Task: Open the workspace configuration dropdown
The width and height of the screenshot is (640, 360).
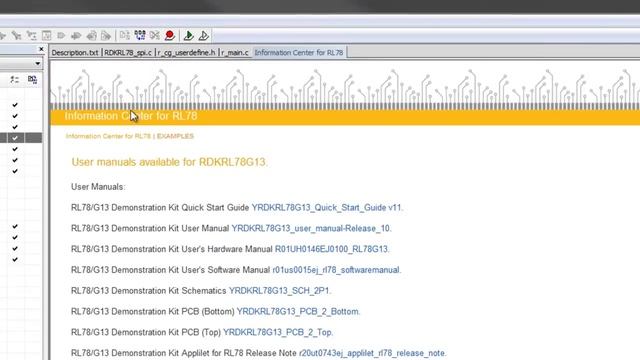Action: coord(37,64)
